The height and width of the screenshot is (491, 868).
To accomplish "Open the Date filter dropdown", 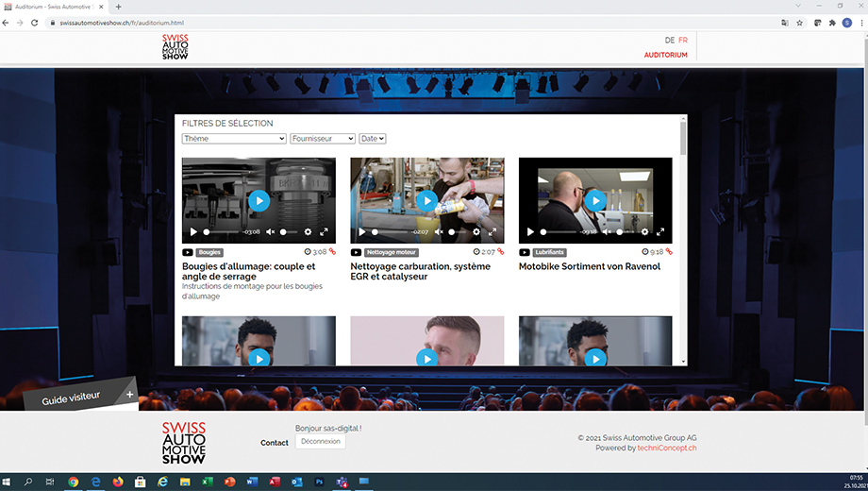I will tap(372, 139).
